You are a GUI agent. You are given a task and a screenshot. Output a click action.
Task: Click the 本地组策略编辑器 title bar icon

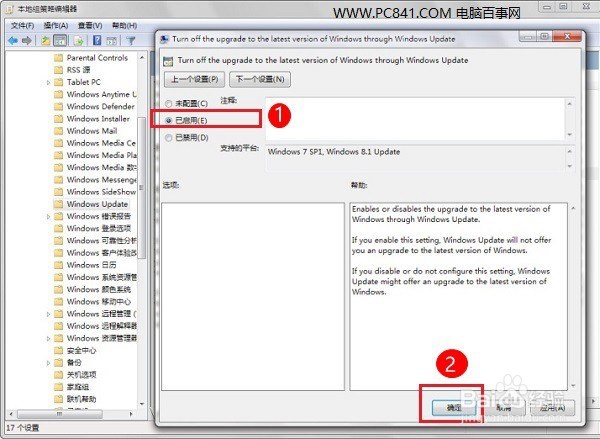point(10,9)
